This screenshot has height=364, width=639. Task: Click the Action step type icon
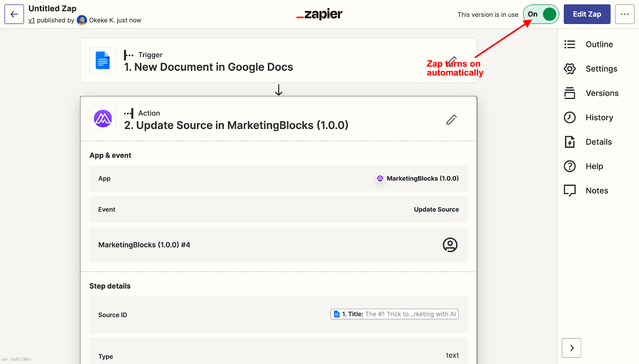[129, 113]
